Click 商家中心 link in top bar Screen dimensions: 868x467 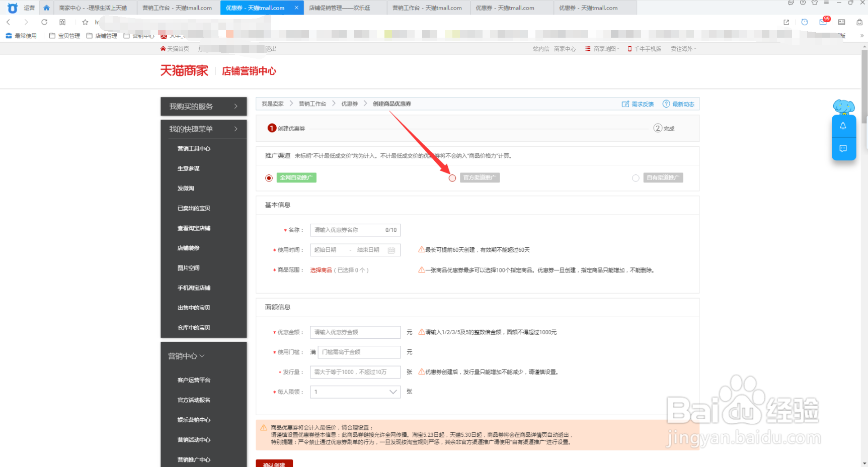tap(565, 49)
